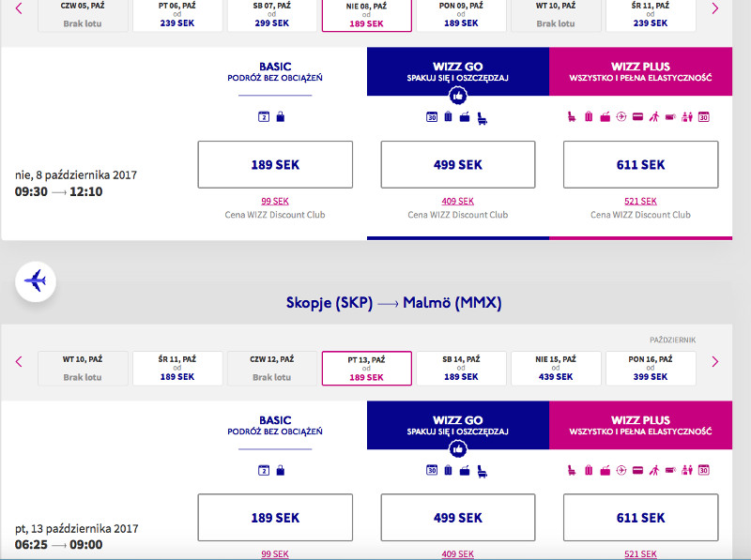Select the 499 SEK Wizz Go fare, 06:25 flight
The image size is (751, 560).
click(x=458, y=518)
